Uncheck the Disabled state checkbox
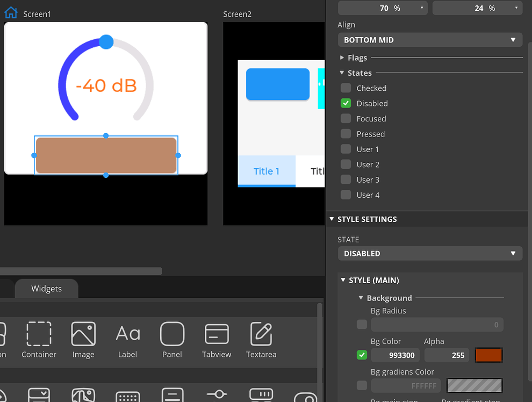The height and width of the screenshot is (402, 532). point(346,103)
